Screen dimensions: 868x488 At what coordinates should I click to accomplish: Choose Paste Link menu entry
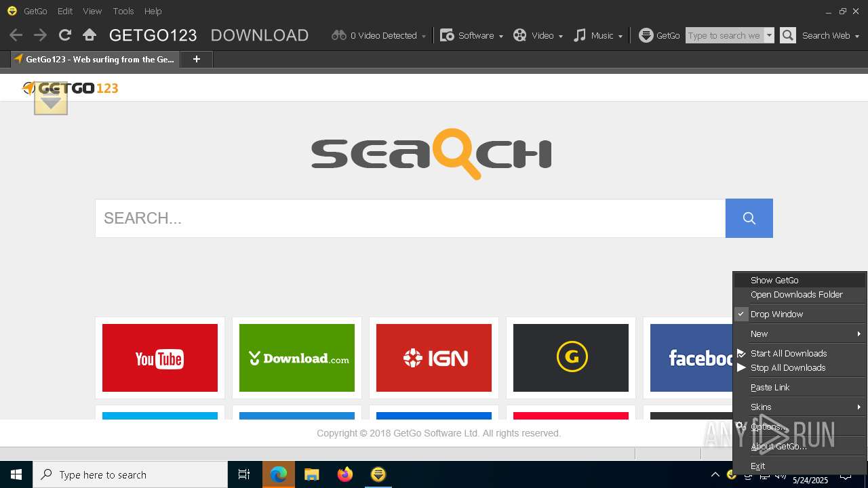coord(800,388)
